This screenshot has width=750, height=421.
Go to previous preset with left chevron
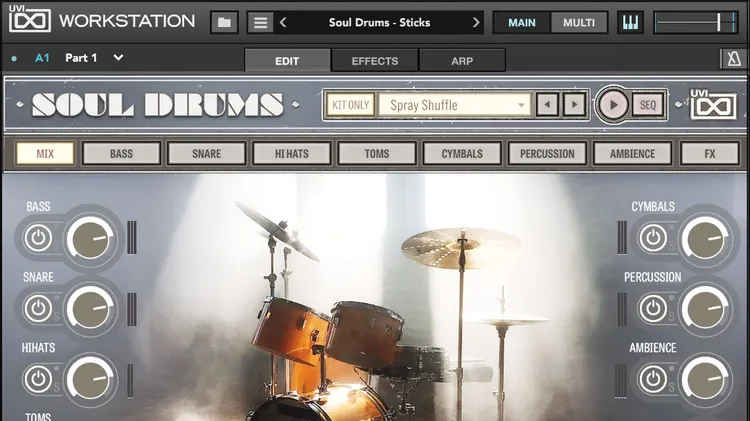pos(283,22)
